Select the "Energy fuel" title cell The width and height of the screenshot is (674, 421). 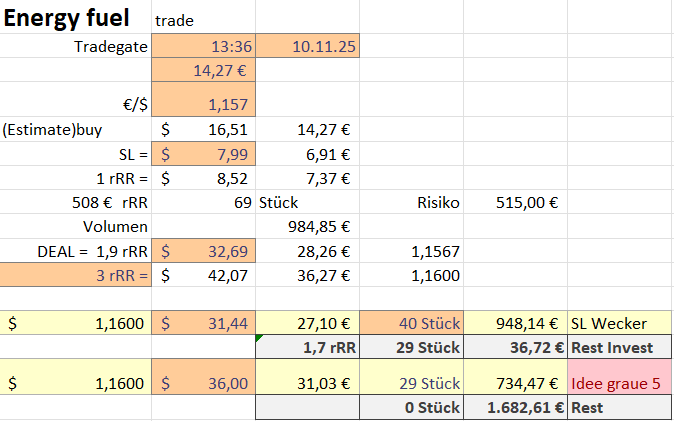[x=75, y=19]
